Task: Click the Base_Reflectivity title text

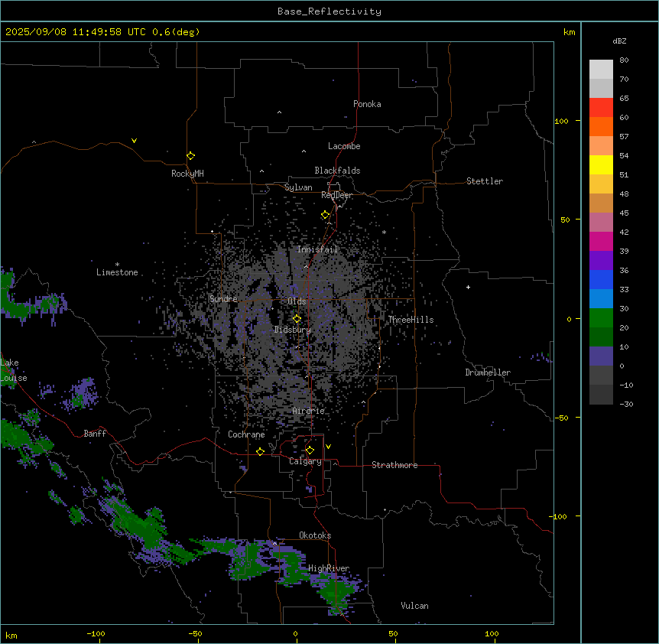Action: (x=329, y=11)
